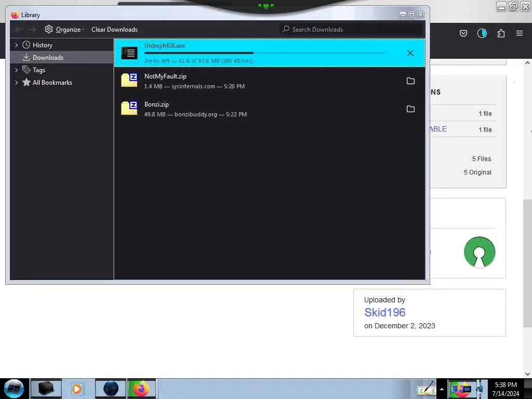
Task: Click "1.4 MB — sysinternals.com — 5:28 PM" details
Action: (x=194, y=87)
